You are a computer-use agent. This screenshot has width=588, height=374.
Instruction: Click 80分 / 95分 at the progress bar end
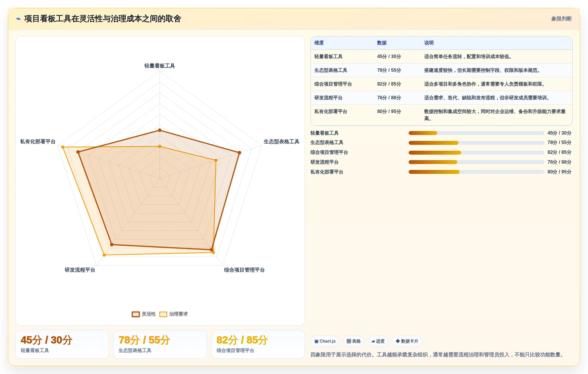[559, 172]
